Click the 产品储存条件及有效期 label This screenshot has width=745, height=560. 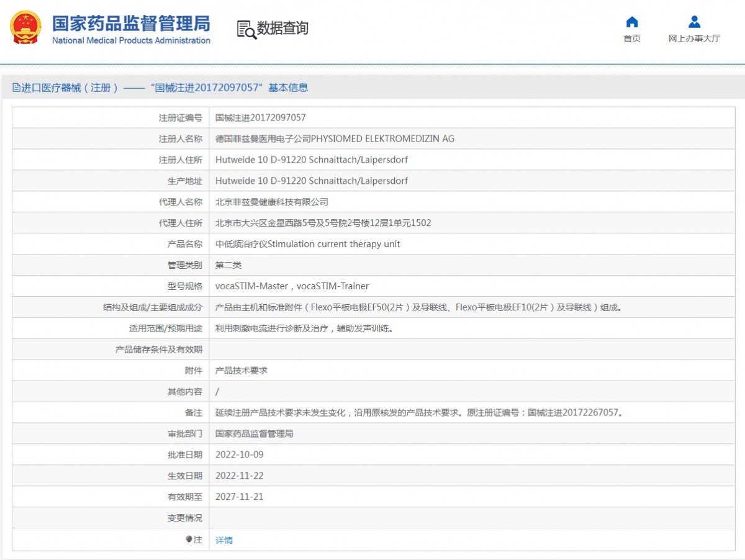click(x=159, y=350)
